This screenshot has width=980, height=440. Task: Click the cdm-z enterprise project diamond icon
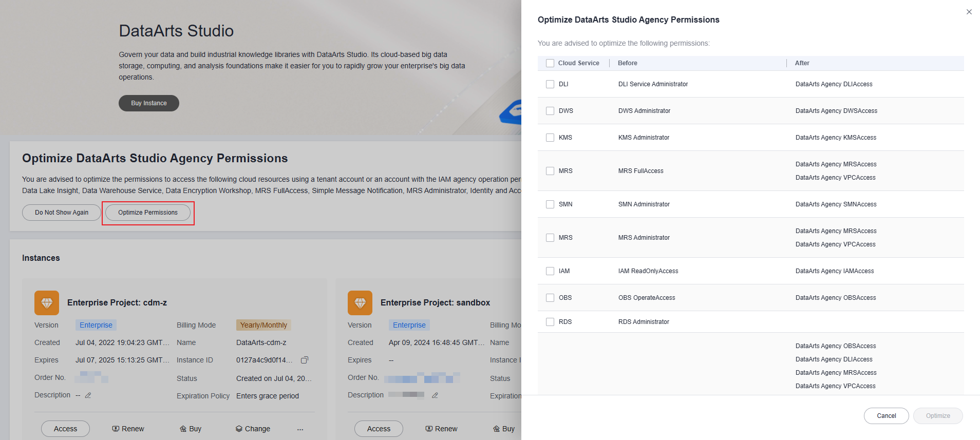pos(47,303)
